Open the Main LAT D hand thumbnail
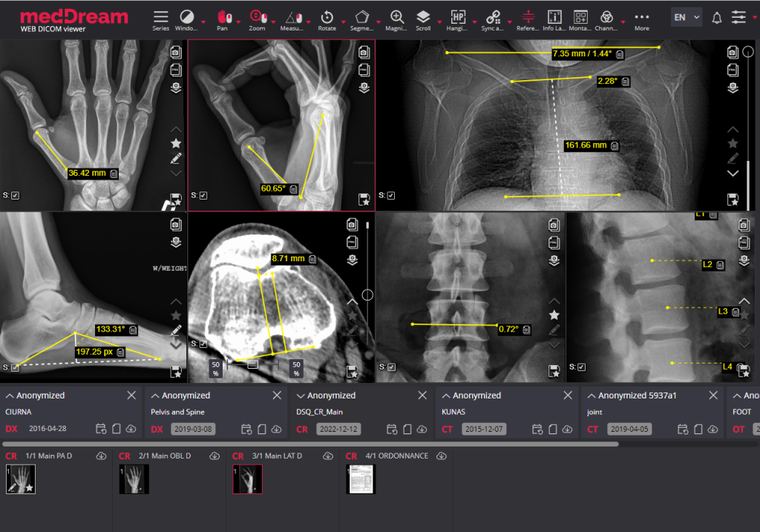 (247, 479)
